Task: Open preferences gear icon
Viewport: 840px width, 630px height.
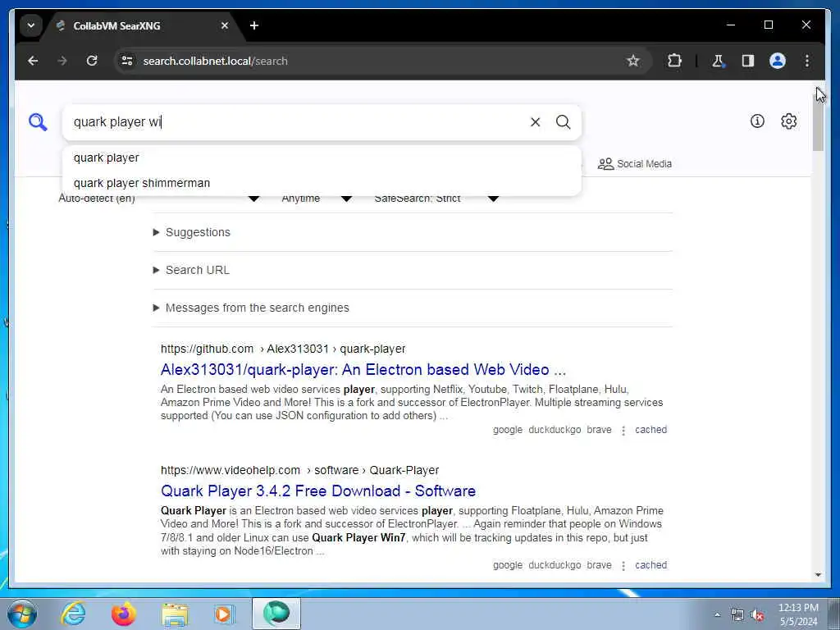Action: 788,121
